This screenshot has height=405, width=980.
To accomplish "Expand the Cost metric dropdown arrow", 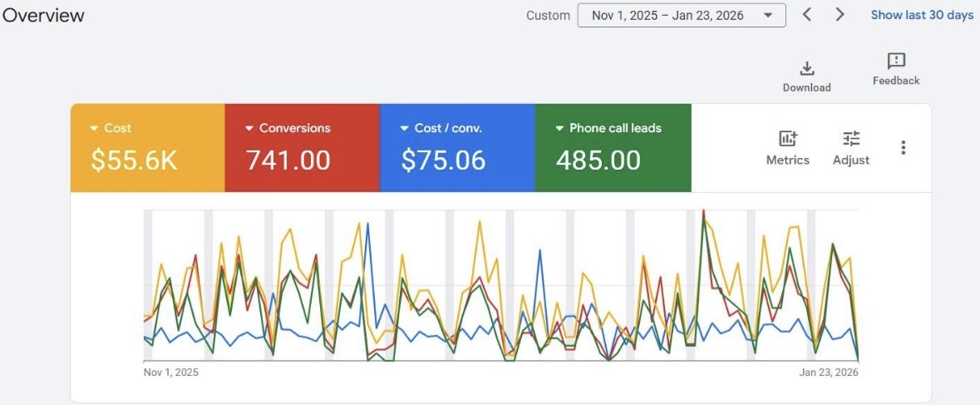I will [x=95, y=129].
